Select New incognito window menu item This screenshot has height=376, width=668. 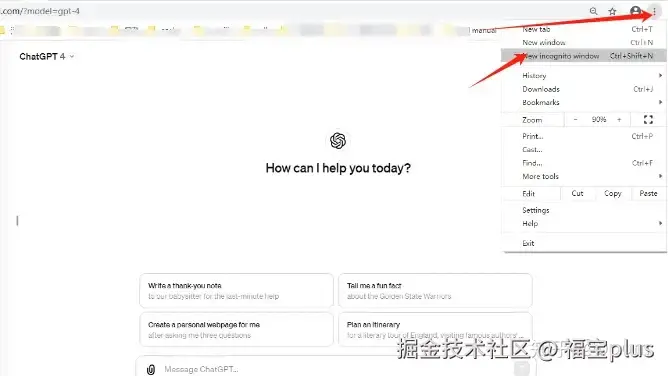(583, 56)
